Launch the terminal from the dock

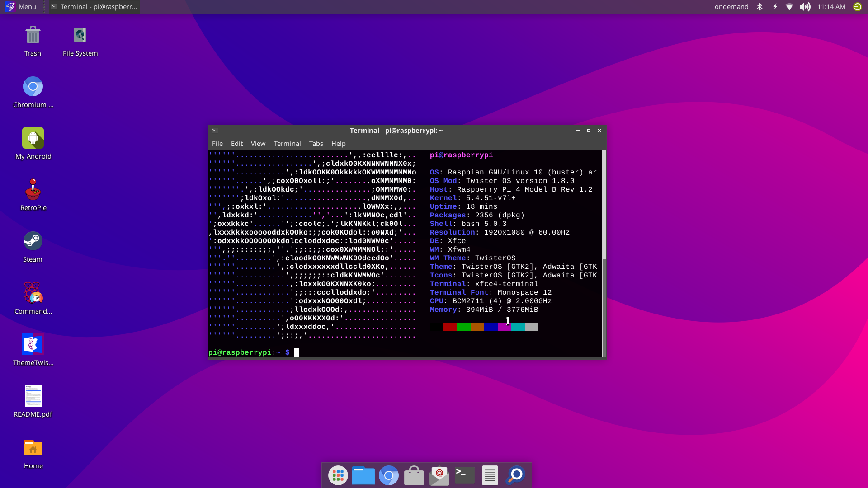(x=464, y=475)
